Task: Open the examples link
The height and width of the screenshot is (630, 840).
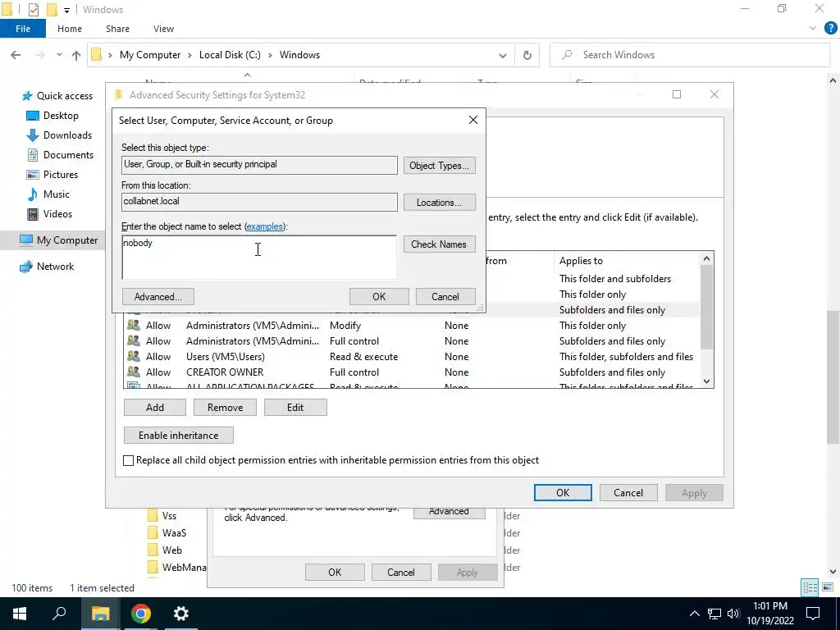Action: pos(265,226)
